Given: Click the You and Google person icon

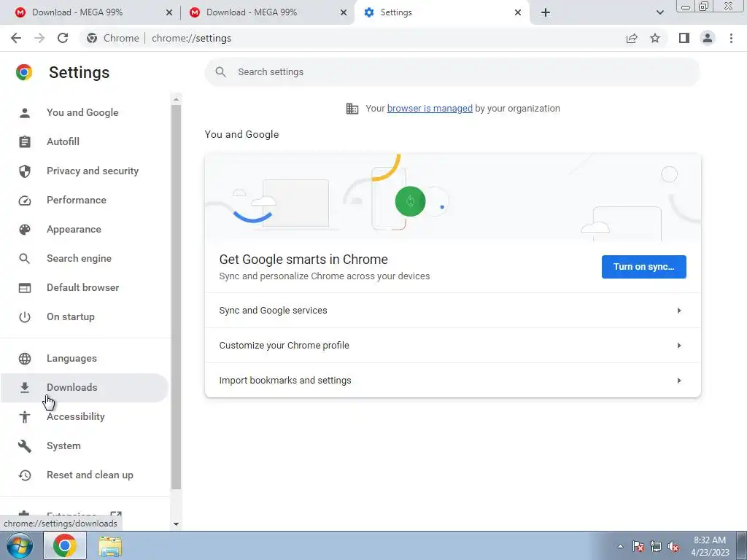Looking at the screenshot, I should tap(25, 113).
